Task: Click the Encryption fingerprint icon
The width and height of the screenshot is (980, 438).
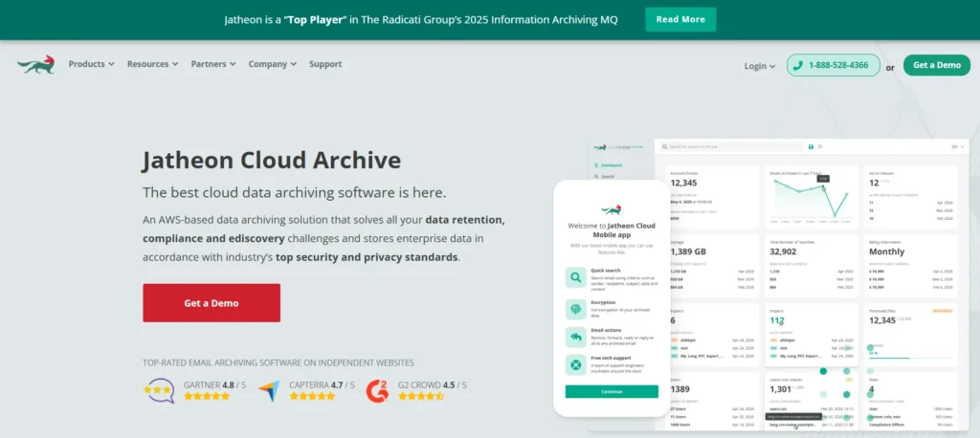Action: tap(575, 309)
